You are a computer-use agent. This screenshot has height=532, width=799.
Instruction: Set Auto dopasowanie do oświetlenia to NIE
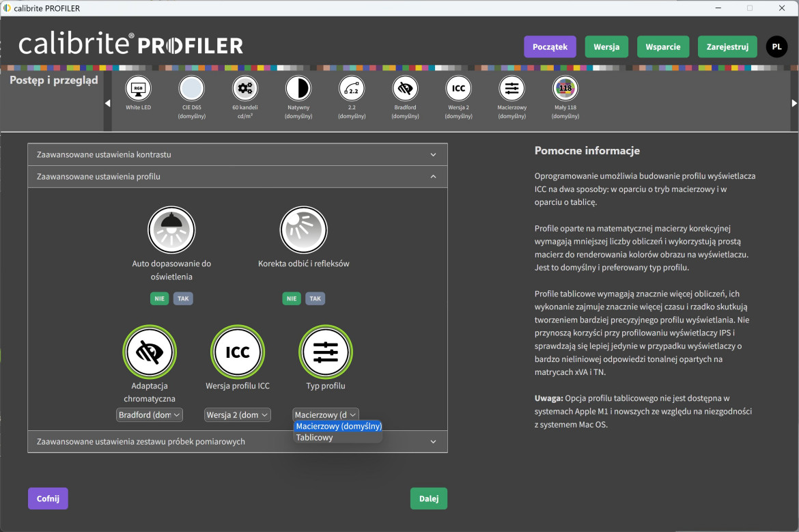160,298
